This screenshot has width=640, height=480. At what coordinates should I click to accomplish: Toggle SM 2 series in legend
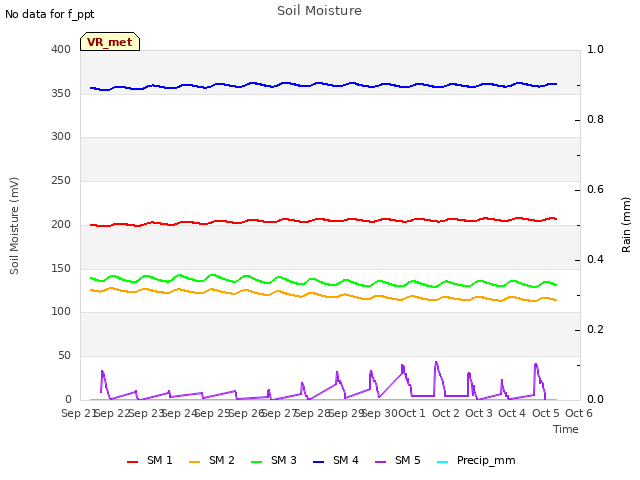[x=211, y=460]
